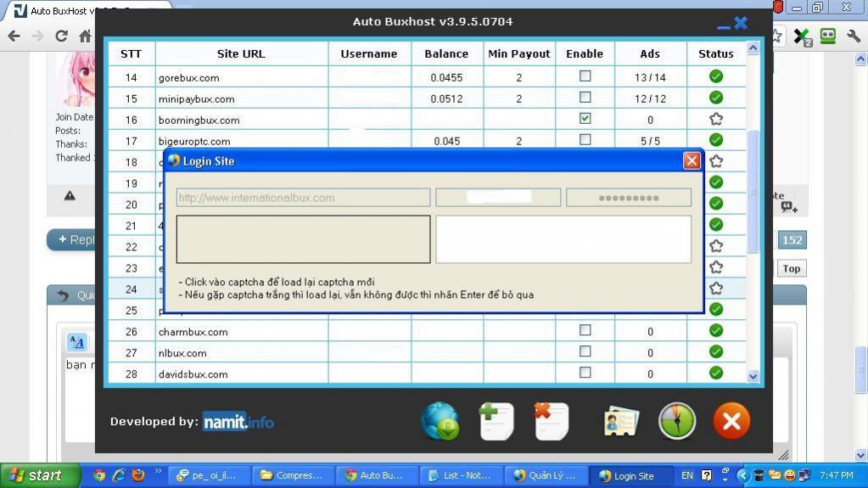Enable the checkbox for charmbux.com
Image resolution: width=868 pixels, height=488 pixels.
[x=585, y=330]
